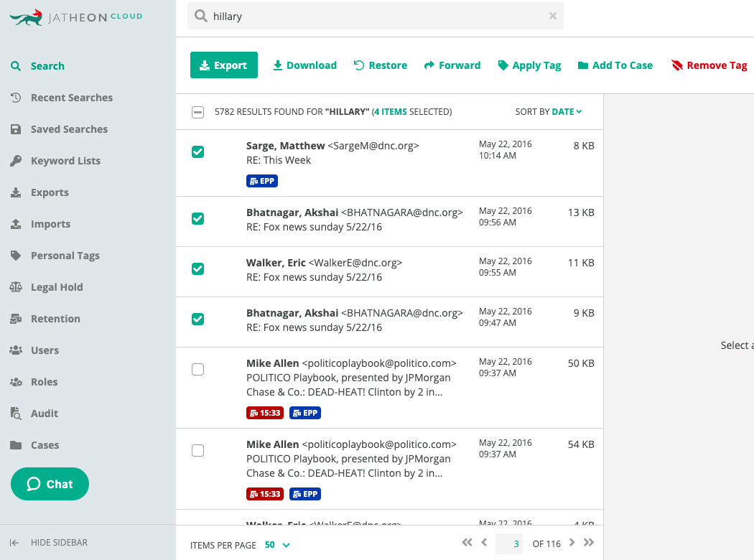Click EPP tag on 50 KB email

[305, 413]
